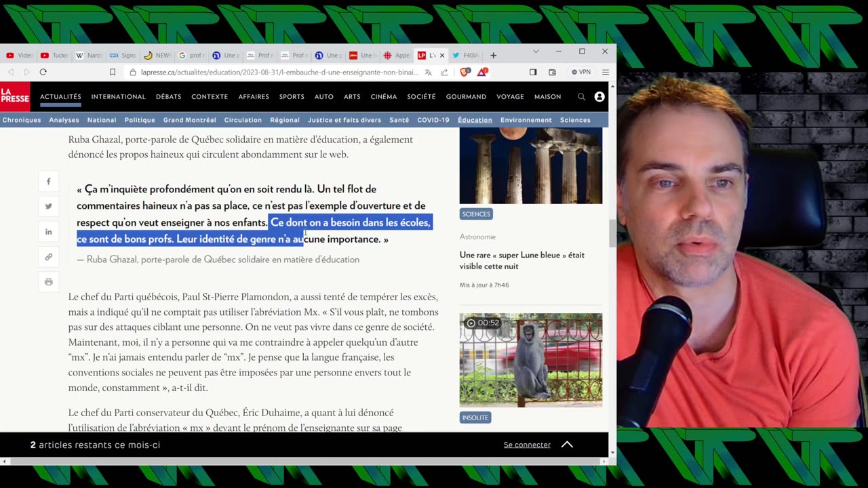Share article via Facebook icon
Viewport: 868px width, 488px height.
(x=49, y=182)
